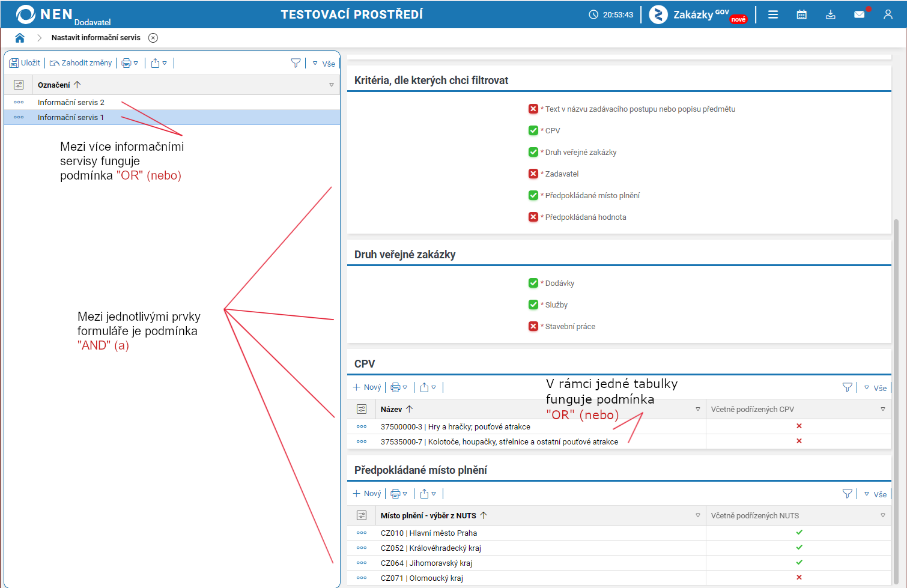The height and width of the screenshot is (588, 907).
Task: Select CZ064 | Jihomoravský kraj row
Action: (619, 563)
